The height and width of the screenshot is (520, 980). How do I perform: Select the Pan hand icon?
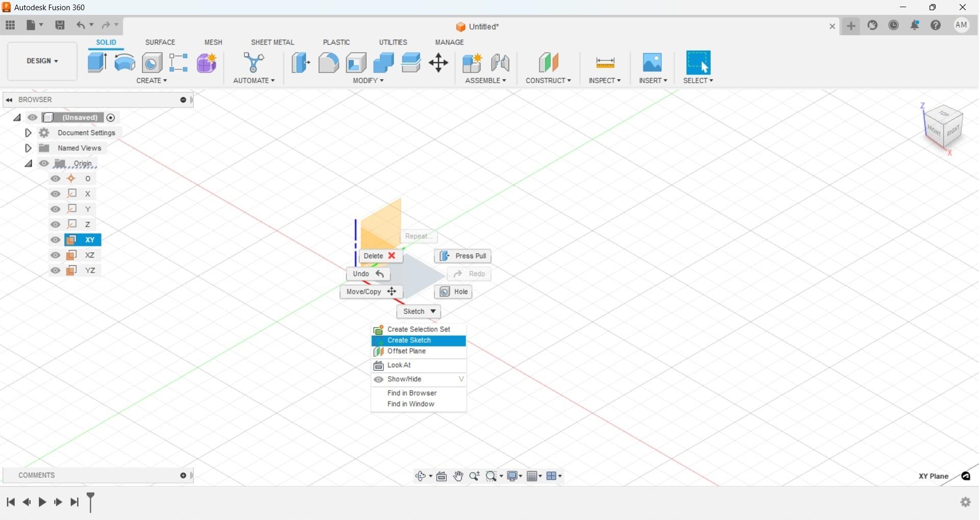[x=458, y=477]
